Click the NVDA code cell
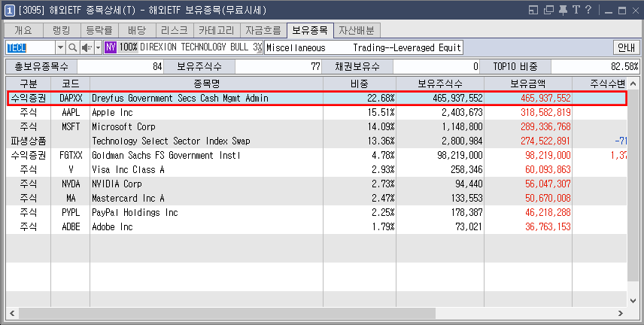This screenshot has height=325, width=644. 71,184
